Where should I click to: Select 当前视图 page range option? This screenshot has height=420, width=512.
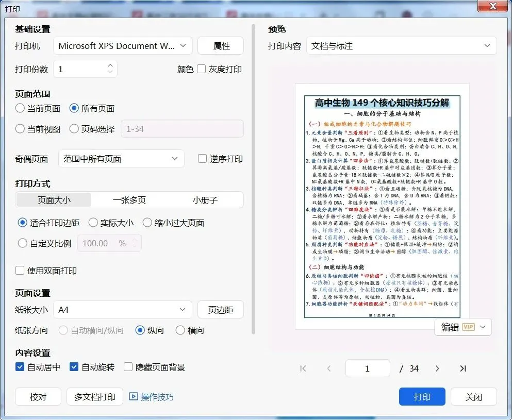pos(20,129)
